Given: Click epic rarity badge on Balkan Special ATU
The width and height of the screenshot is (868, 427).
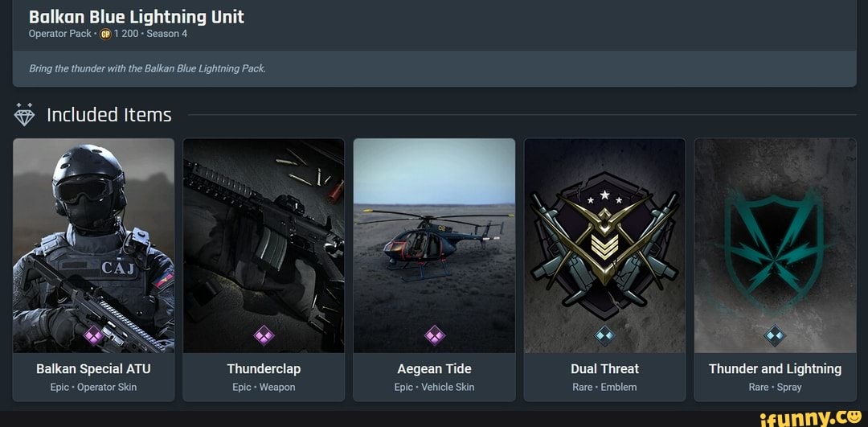Looking at the screenshot, I should (x=94, y=335).
